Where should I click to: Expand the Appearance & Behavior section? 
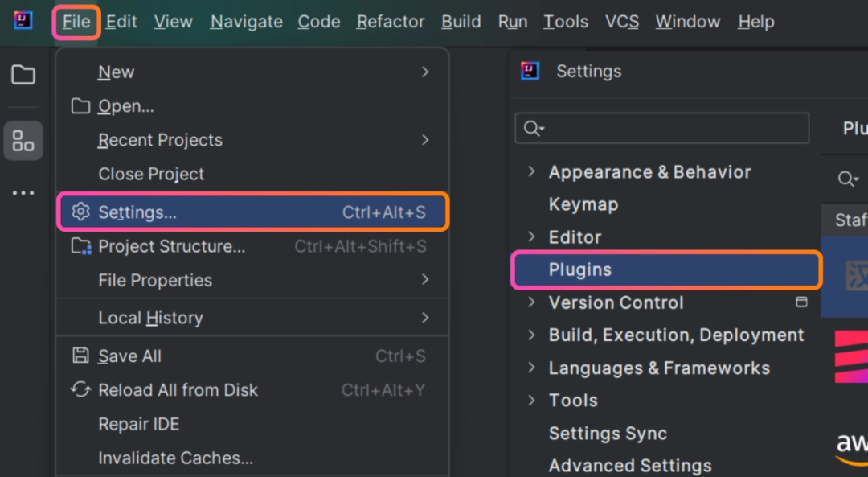(530, 171)
